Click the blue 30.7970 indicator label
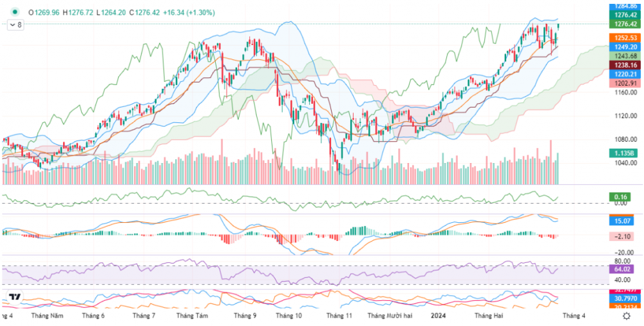Image resolution: width=644 pixels, height=326 pixels. (625, 298)
